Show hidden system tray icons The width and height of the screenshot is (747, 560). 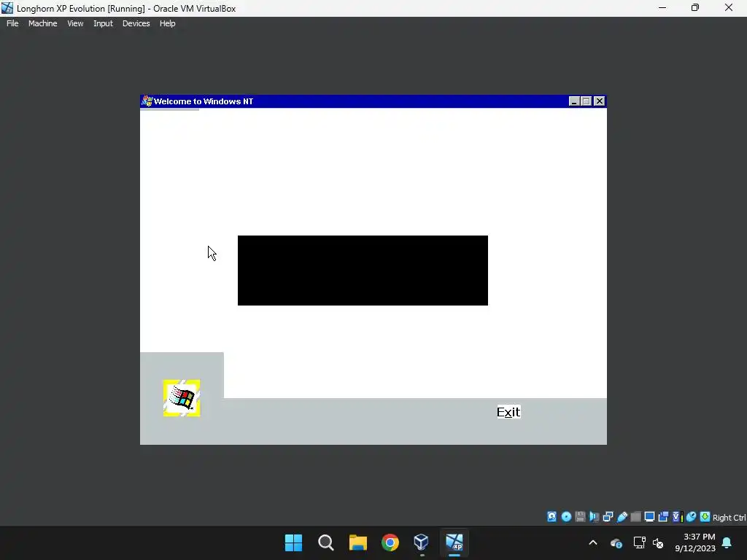point(593,542)
